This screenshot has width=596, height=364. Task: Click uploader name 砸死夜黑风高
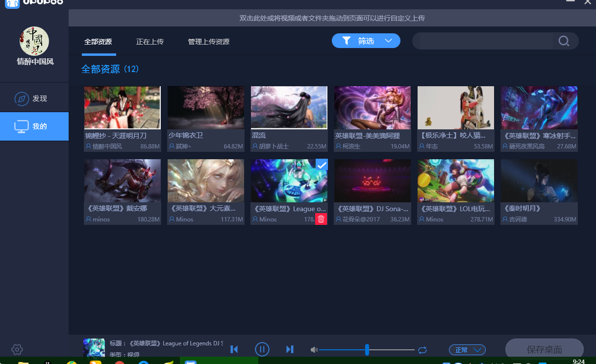coord(526,146)
